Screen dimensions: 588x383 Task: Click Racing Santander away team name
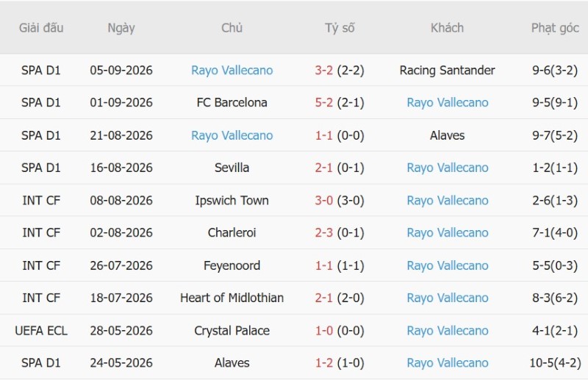coord(447,70)
